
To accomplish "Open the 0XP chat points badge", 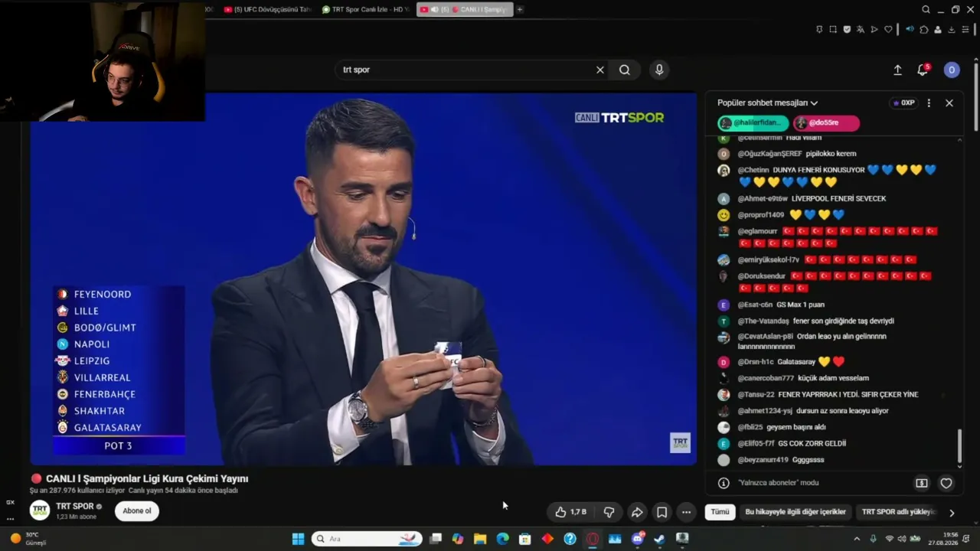I will coord(904,103).
